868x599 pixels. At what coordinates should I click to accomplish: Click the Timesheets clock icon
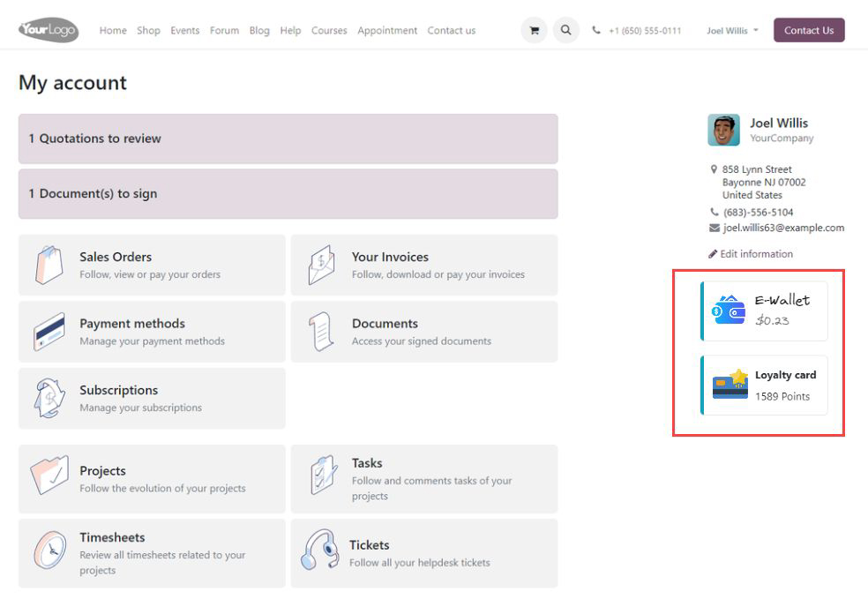click(49, 550)
